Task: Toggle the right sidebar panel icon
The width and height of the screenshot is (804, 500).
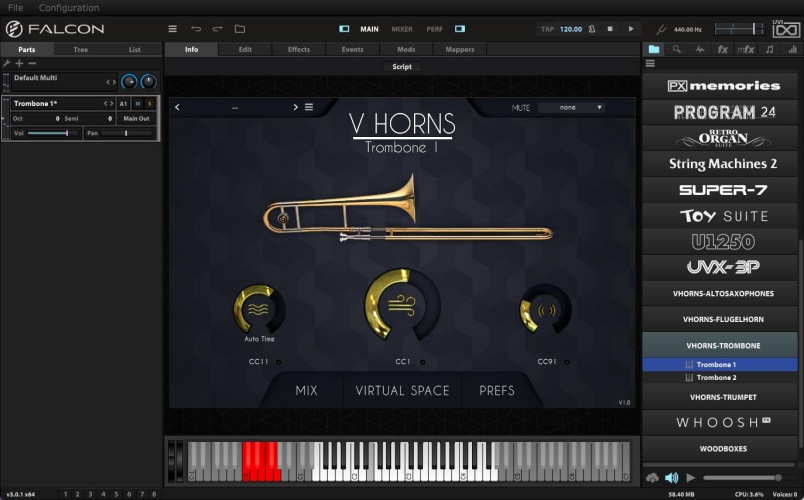Action: 460,29
